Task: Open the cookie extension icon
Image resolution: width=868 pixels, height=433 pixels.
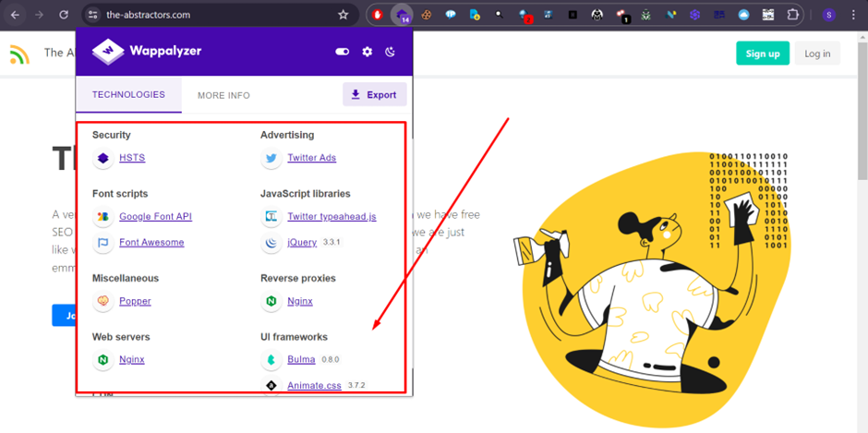Action: [427, 15]
